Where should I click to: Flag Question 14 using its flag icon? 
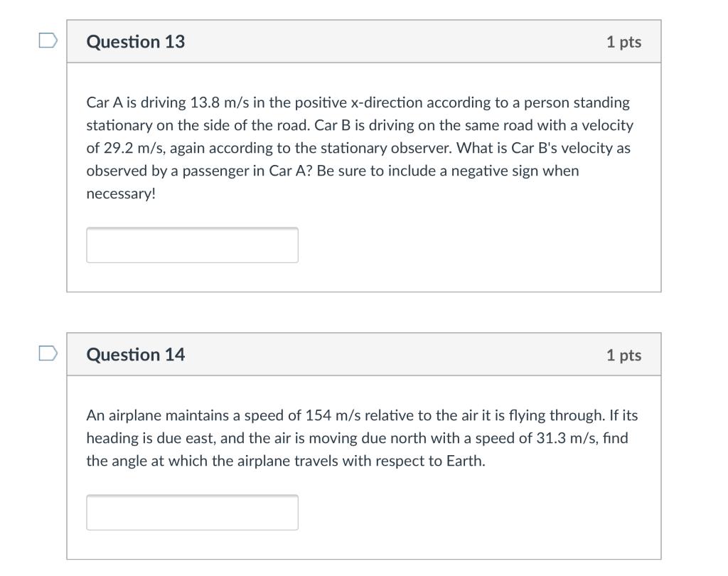tap(48, 353)
